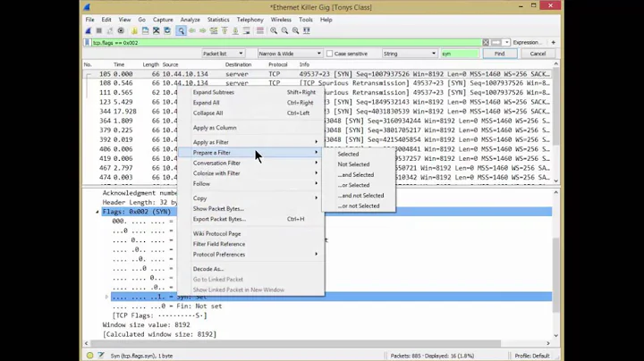Image resolution: width=644 pixels, height=361 pixels.
Task: Apply the display filter arrow button
Action: [496, 43]
